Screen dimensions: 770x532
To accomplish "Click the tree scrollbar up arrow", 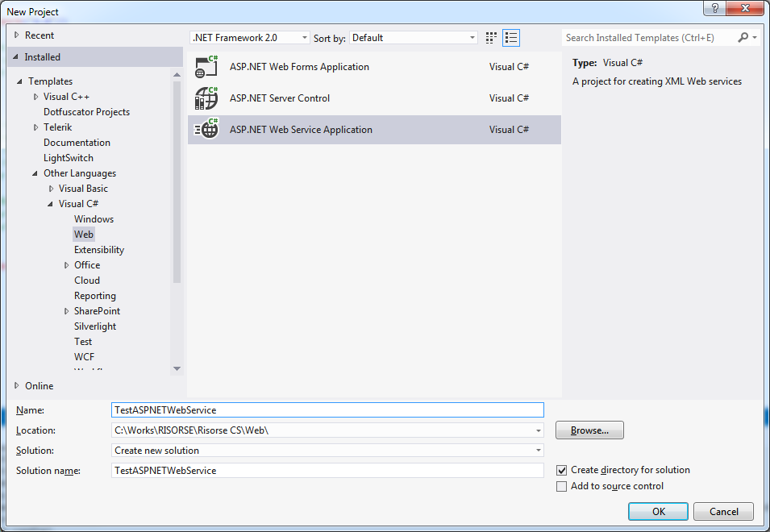I will 177,75.
